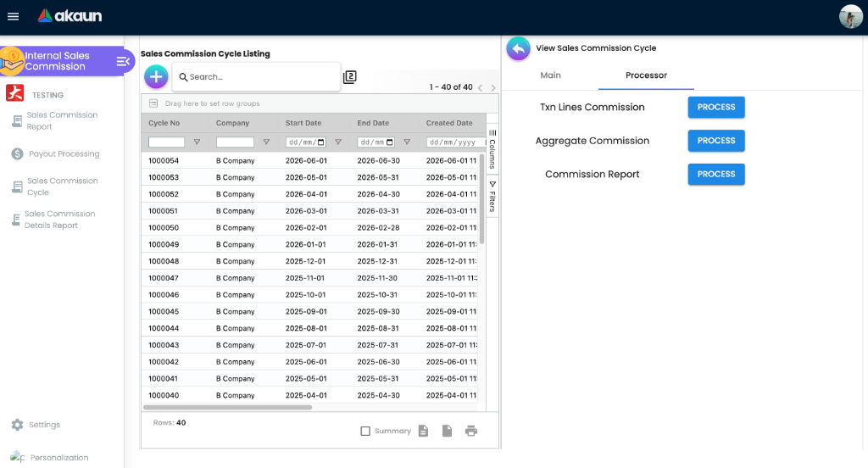The width and height of the screenshot is (868, 468).
Task: Go to next page of listing
Action: click(x=492, y=87)
